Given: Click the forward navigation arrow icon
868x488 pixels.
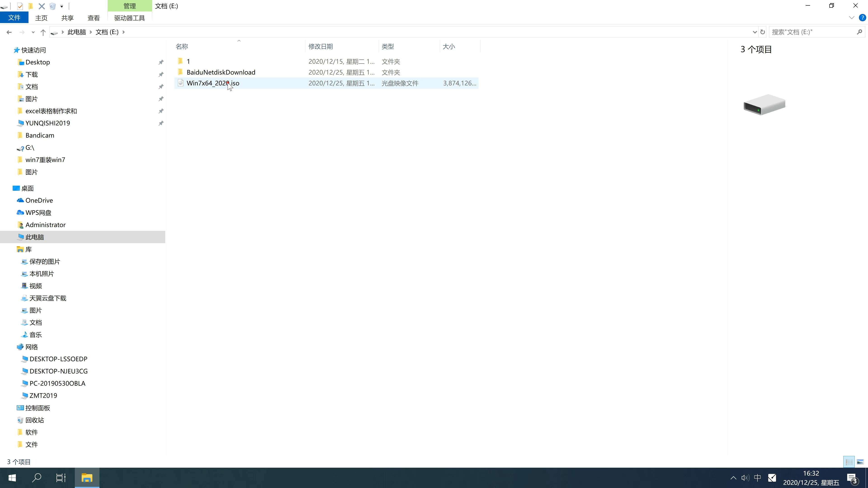Looking at the screenshot, I should tap(21, 32).
